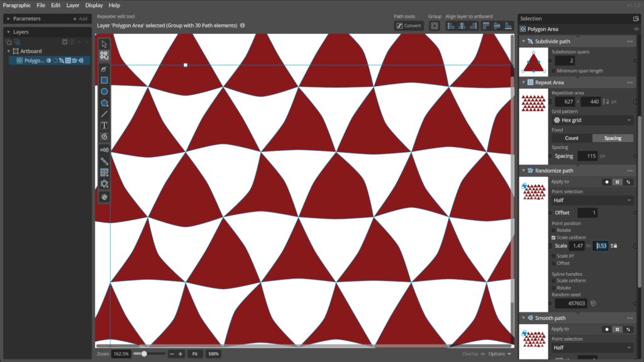Select the Text tool
This screenshot has width=644, height=362.
click(x=104, y=125)
